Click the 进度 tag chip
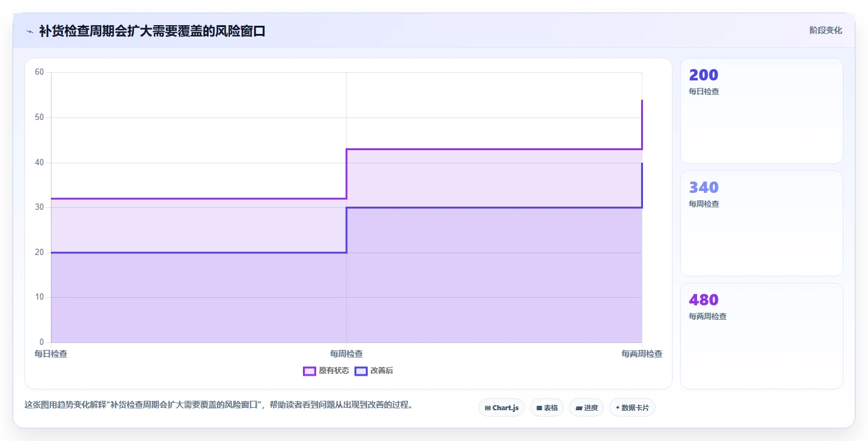 (586, 408)
